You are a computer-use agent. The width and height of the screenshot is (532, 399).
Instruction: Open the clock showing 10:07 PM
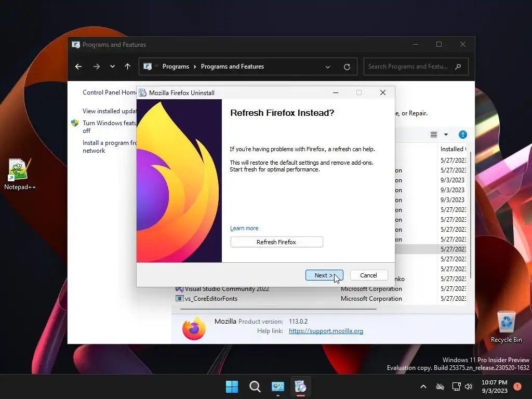495,387
